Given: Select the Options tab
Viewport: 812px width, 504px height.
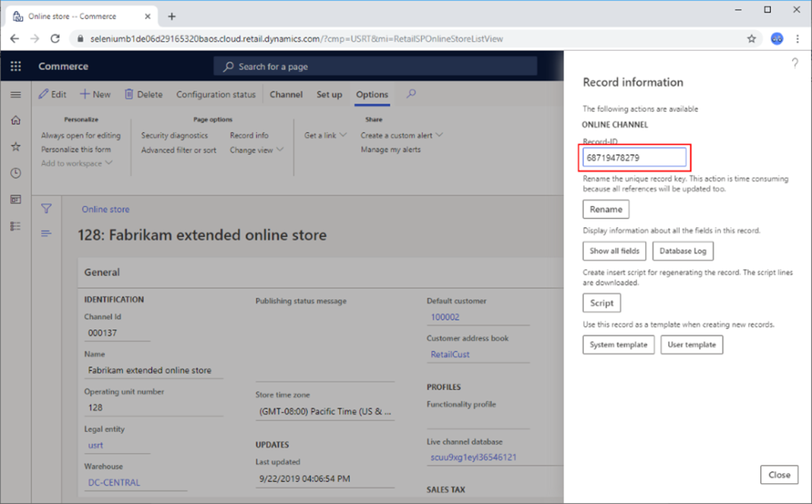Looking at the screenshot, I should pyautogui.click(x=371, y=94).
